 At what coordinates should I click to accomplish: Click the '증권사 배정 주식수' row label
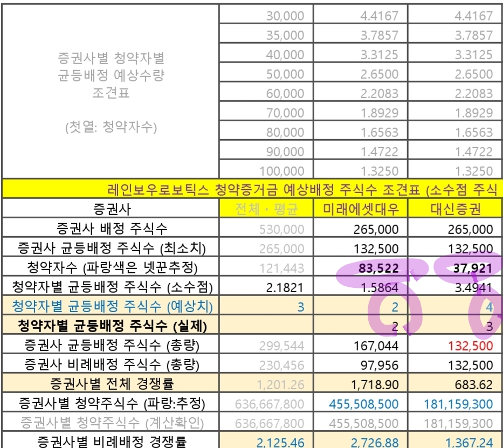point(111,228)
